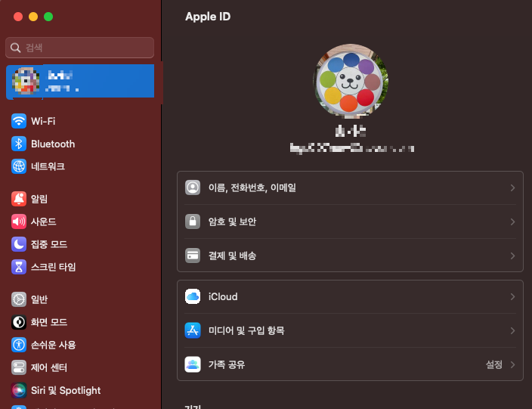Image resolution: width=532 pixels, height=409 pixels.
Task: Minimize window with yellow button
Action: click(33, 17)
